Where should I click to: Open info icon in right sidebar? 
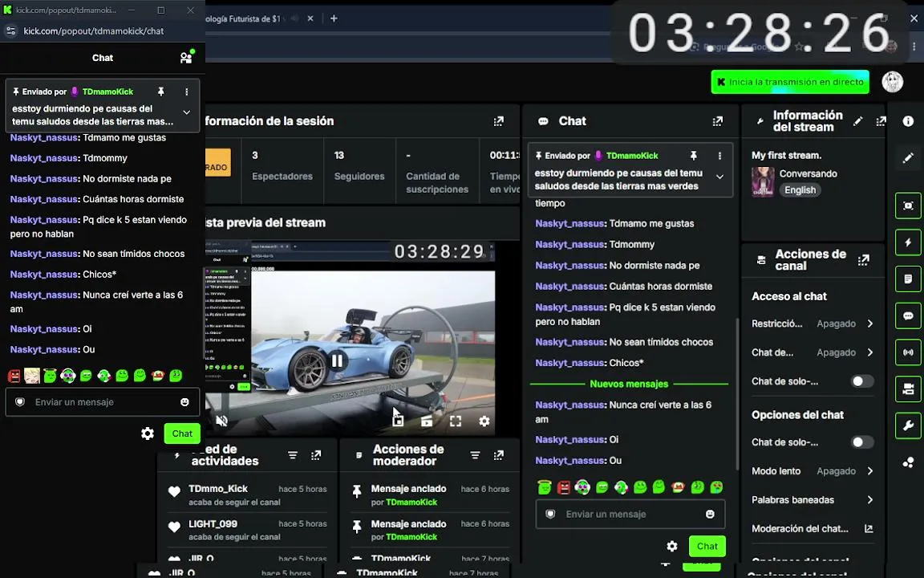(x=908, y=121)
